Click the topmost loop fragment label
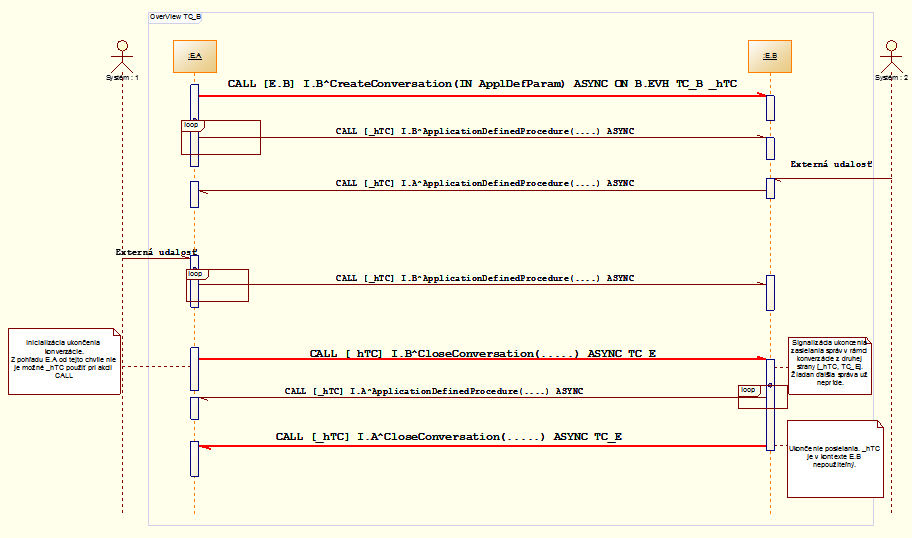 (191, 126)
